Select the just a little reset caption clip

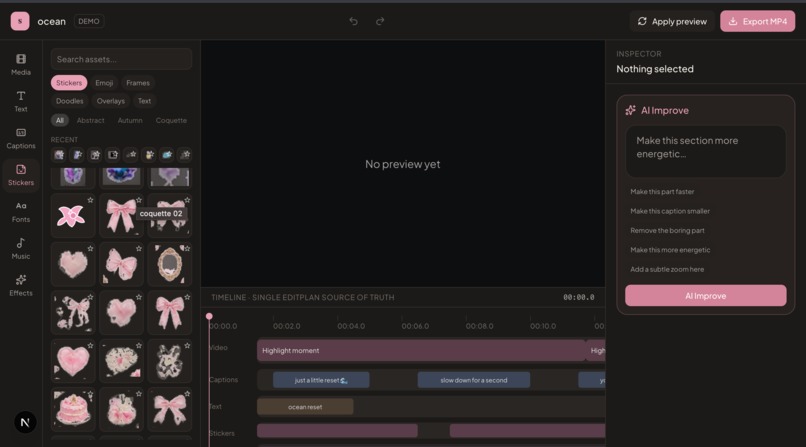[321, 380]
